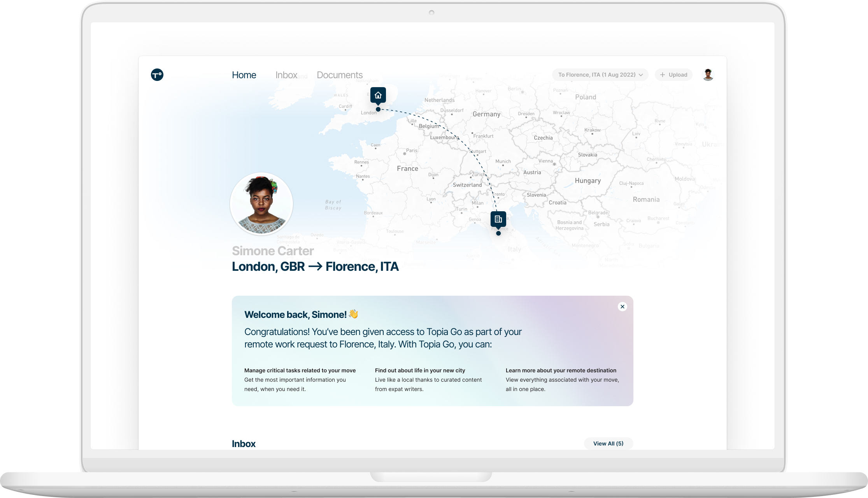The height and width of the screenshot is (498, 868).
Task: Click the Austria label on the map
Action: click(532, 172)
